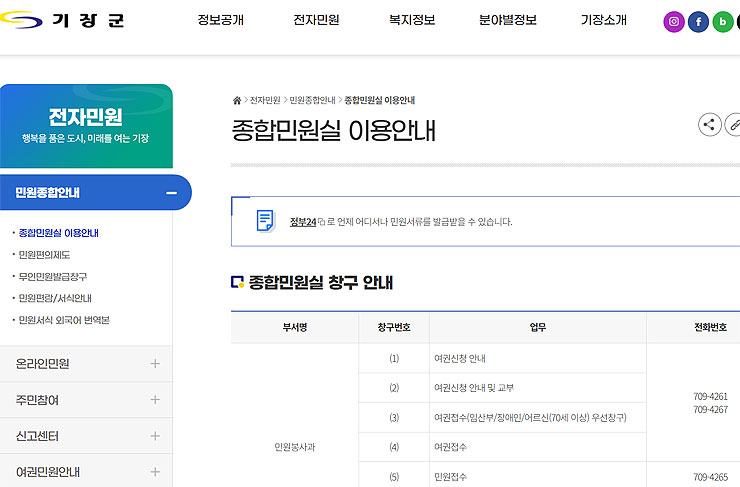Click phone number 709-4265

(x=710, y=477)
